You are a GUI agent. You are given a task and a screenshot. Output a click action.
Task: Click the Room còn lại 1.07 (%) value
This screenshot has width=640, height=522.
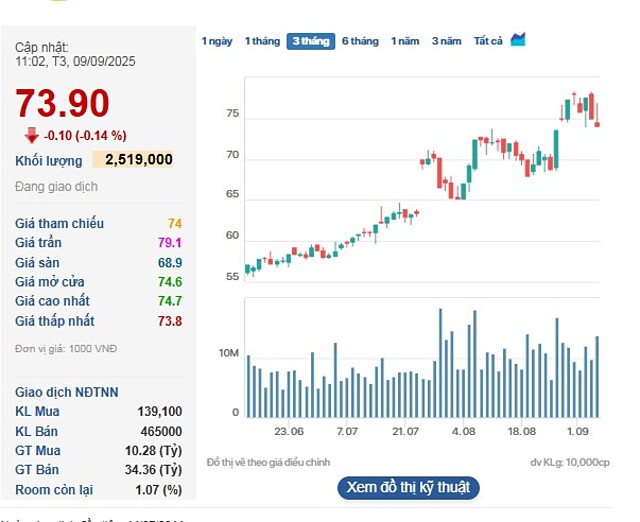(158, 489)
